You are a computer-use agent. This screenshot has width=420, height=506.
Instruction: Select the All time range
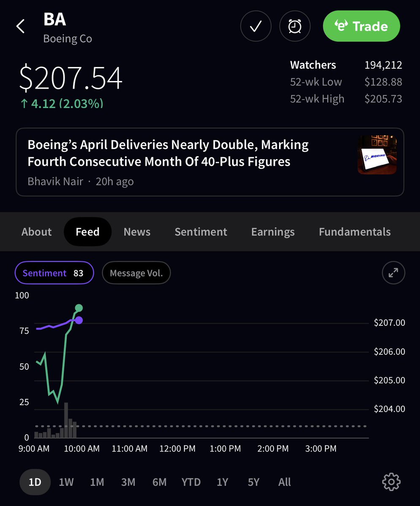point(285,482)
